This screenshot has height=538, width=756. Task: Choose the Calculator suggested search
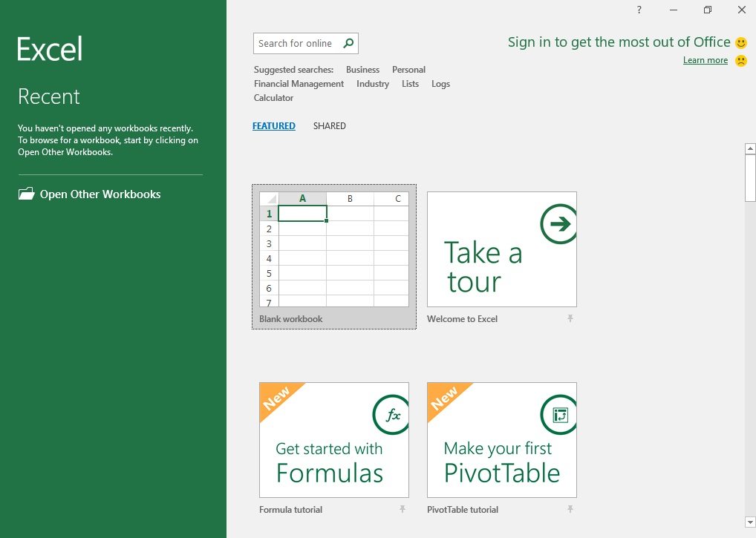[274, 98]
